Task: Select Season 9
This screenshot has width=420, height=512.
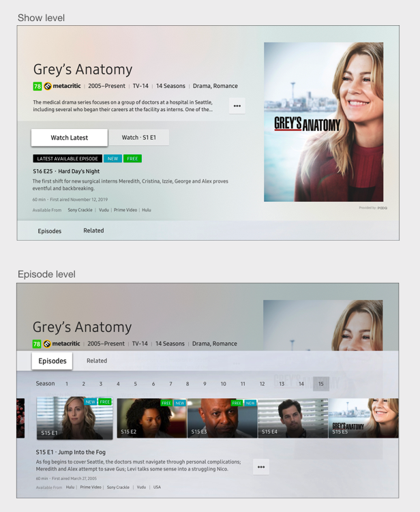Action: point(205,384)
